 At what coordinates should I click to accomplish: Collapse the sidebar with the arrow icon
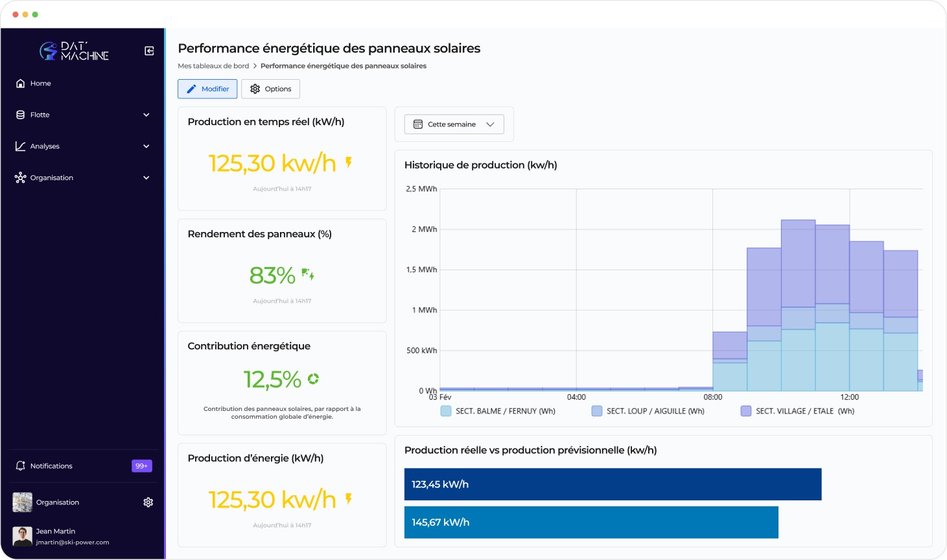pos(148,51)
